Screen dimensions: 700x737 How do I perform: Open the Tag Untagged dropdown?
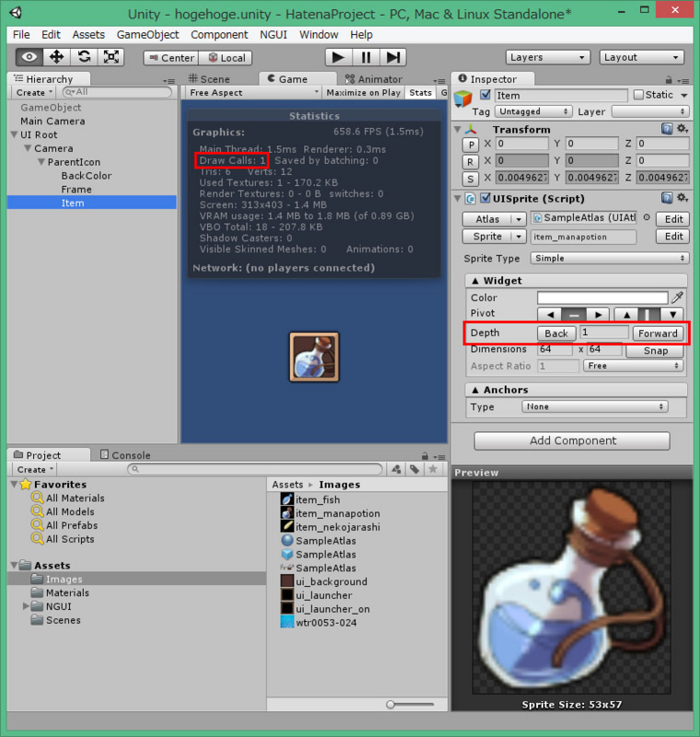(533, 111)
